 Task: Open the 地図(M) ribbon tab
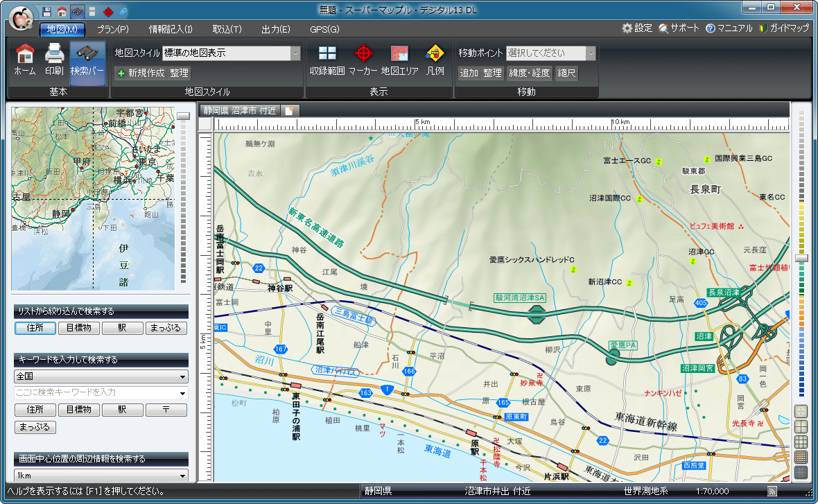[x=62, y=29]
